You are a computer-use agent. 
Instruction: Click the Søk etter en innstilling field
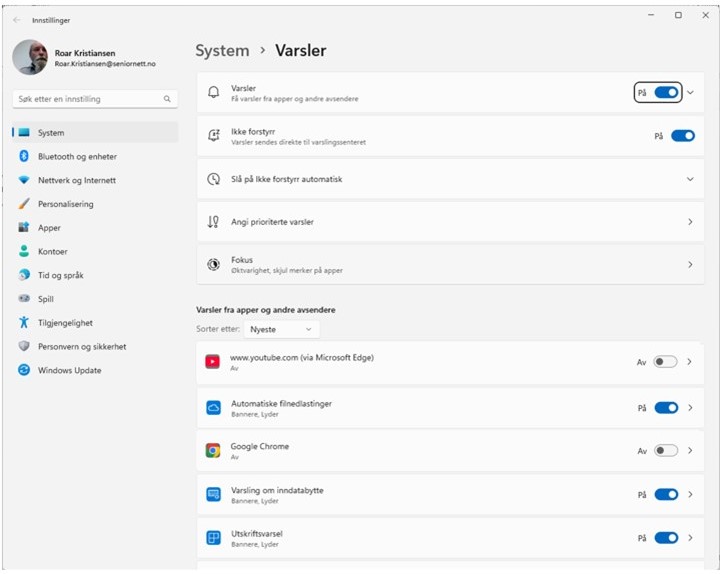tap(90, 99)
